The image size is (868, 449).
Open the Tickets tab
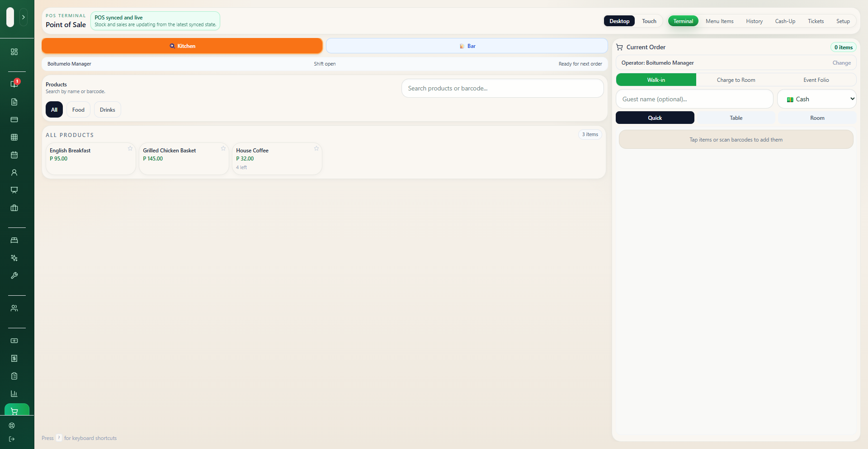[x=816, y=21]
